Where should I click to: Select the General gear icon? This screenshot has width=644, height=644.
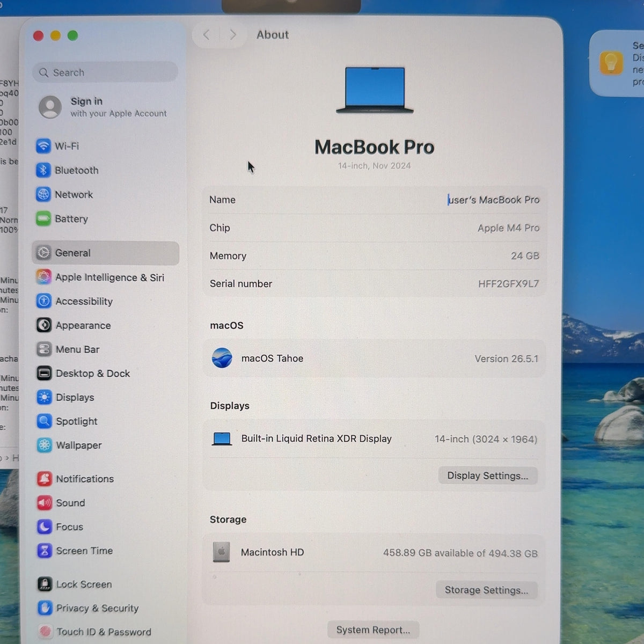pyautogui.click(x=44, y=253)
